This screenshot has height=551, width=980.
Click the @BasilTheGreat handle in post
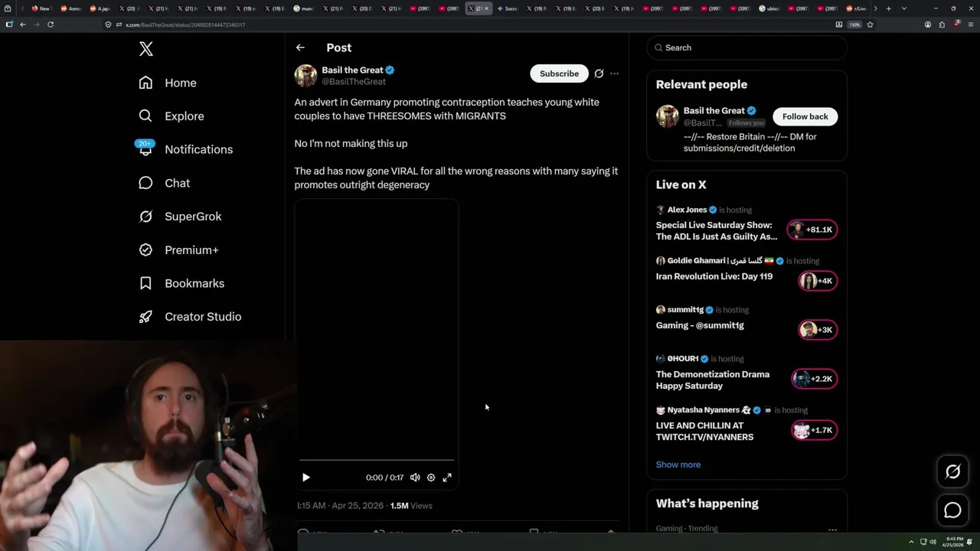354,82
